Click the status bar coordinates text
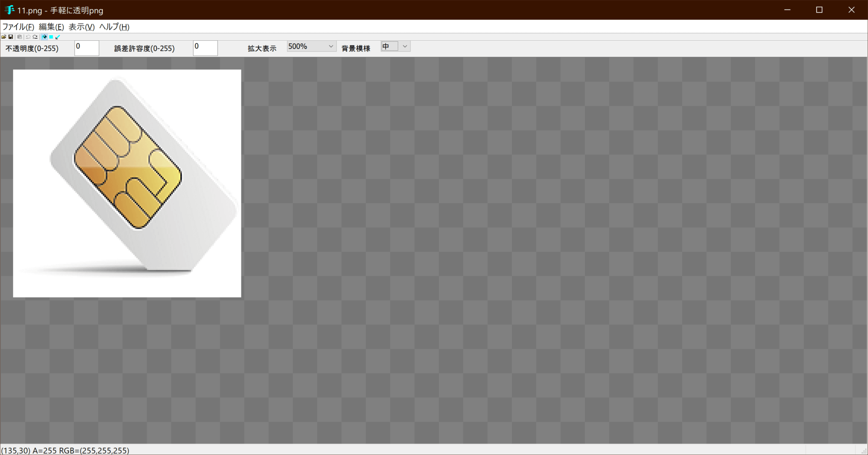 65,450
